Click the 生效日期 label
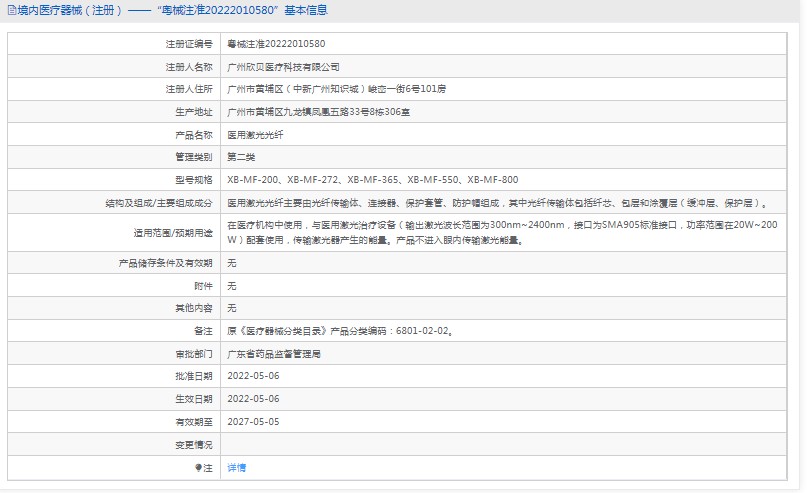 194,399
